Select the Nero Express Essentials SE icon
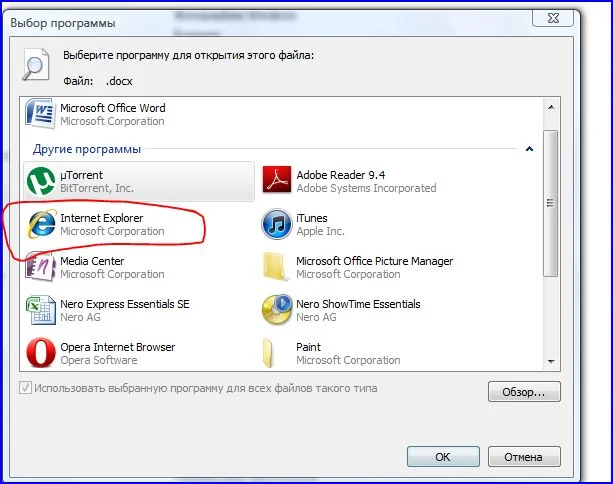Image resolution: width=613 pixels, height=484 pixels. coord(41,310)
